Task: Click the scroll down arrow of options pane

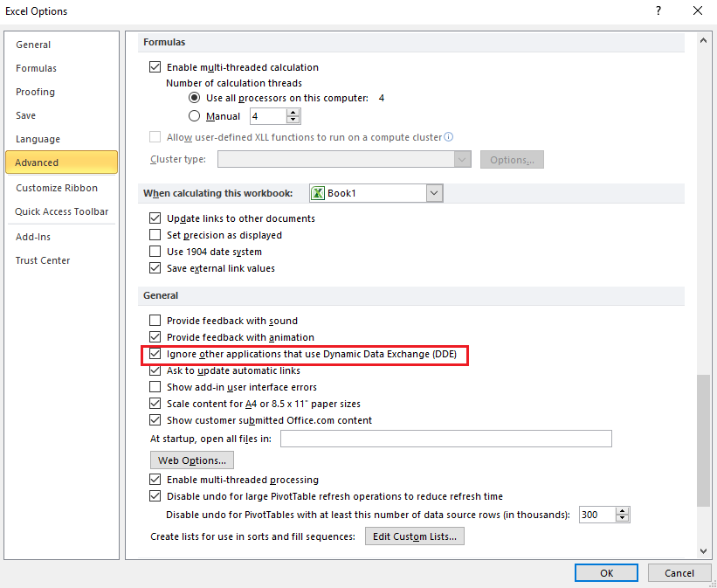Action: 703,551
